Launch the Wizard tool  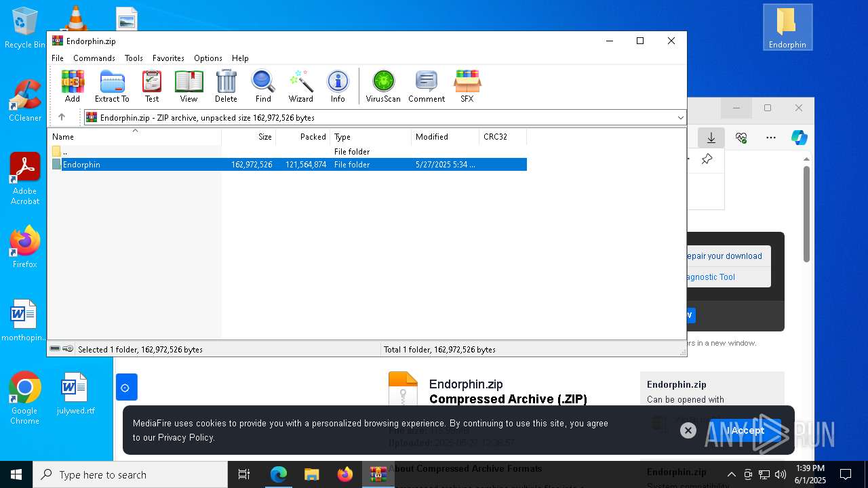300,86
